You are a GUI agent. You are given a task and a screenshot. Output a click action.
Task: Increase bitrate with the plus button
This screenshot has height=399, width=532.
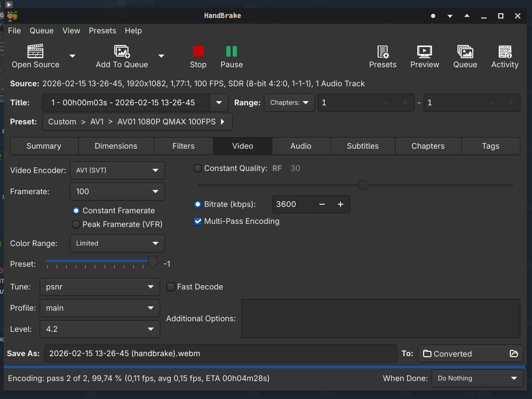point(341,204)
